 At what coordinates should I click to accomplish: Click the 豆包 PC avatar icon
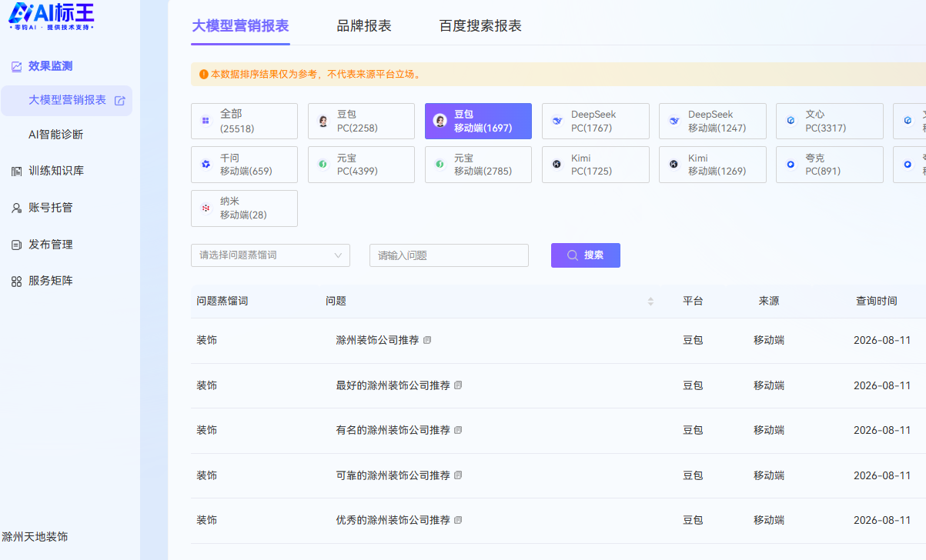tap(323, 122)
